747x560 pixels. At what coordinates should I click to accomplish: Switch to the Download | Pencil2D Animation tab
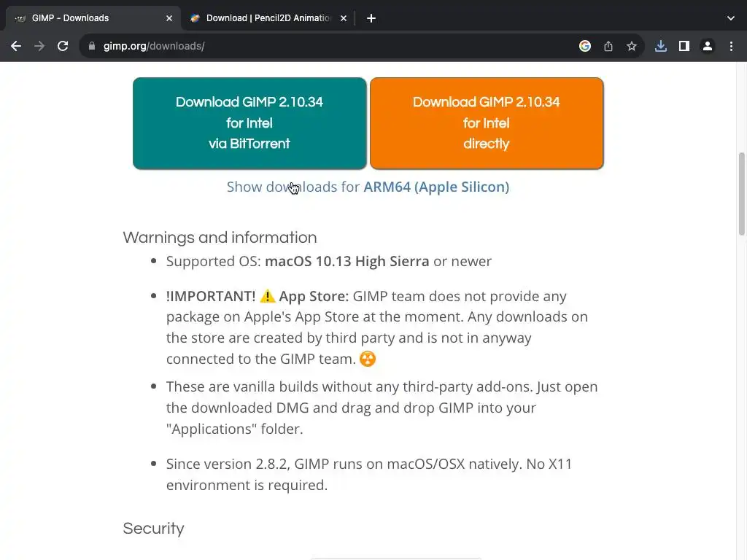(x=268, y=18)
